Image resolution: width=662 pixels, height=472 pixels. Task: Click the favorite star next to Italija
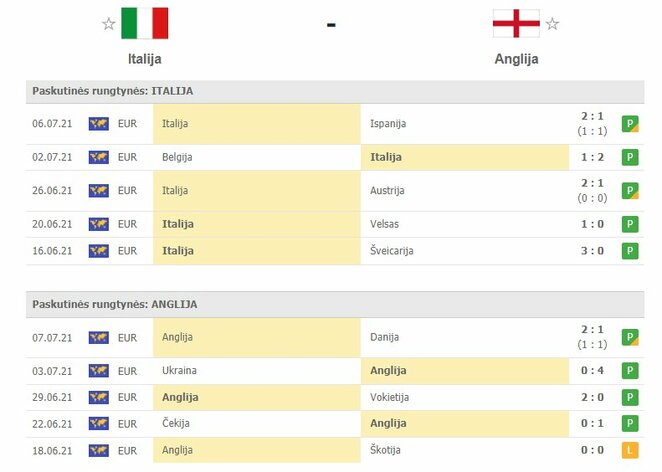tap(109, 24)
